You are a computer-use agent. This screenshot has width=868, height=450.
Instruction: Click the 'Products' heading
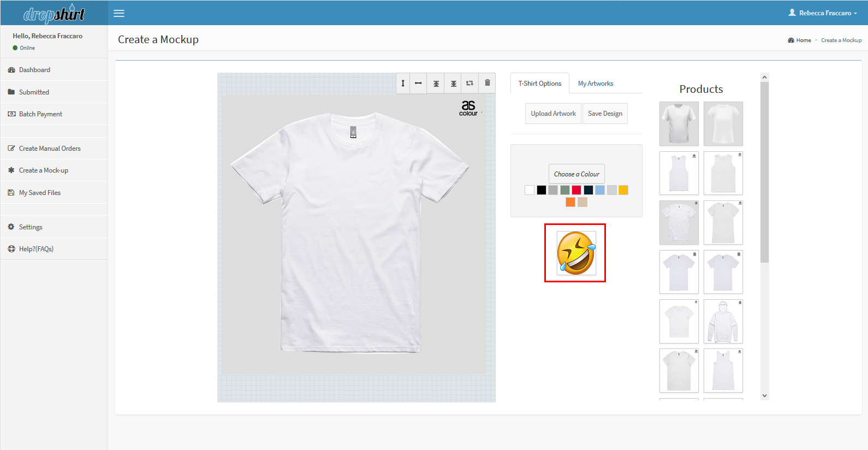(701, 89)
